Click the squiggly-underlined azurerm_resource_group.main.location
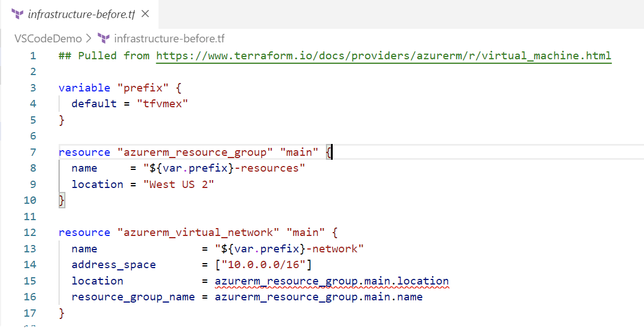Screen dimensions: 644x328 (x=332, y=281)
